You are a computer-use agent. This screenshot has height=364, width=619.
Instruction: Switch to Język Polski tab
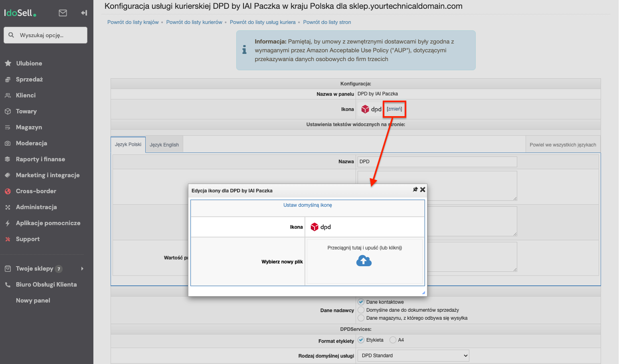(128, 144)
